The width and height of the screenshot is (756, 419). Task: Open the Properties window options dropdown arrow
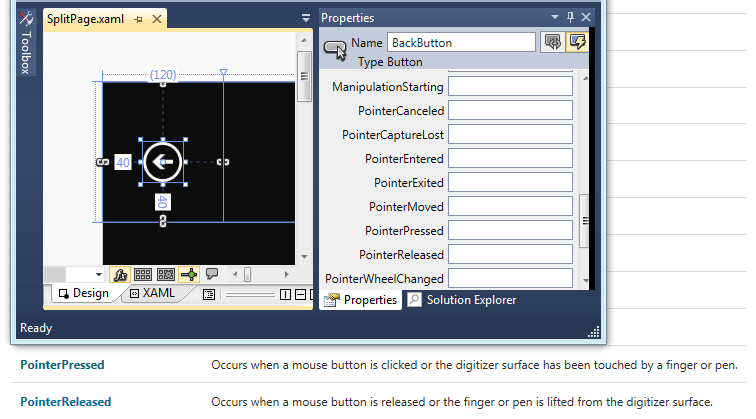point(554,17)
